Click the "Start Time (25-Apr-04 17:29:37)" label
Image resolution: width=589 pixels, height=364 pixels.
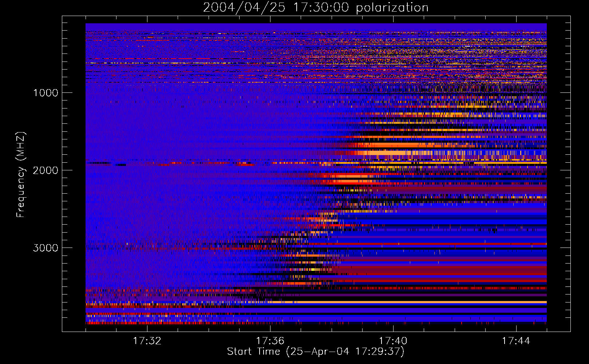click(316, 352)
